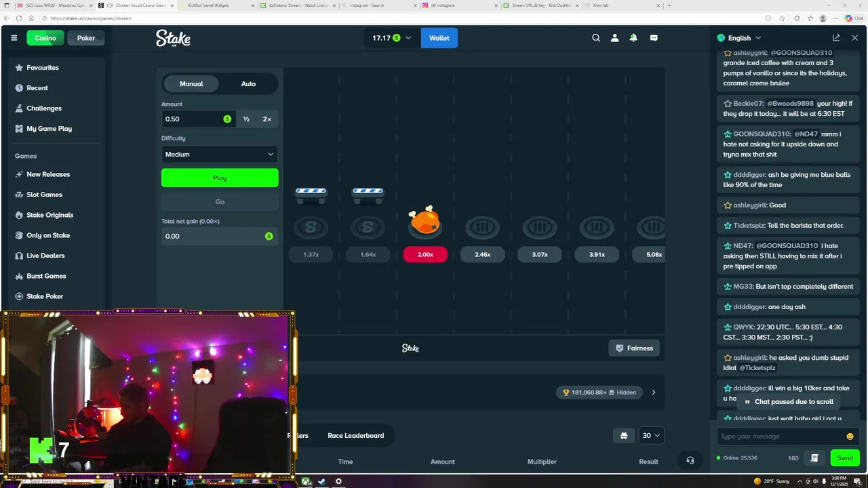Click the ghost mode icon near 30

(624, 436)
